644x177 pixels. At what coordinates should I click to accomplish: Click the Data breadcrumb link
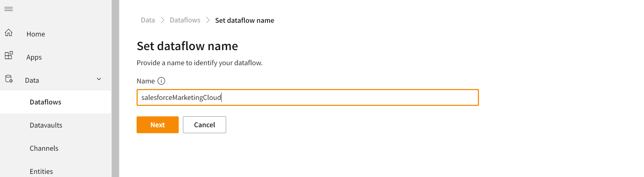click(148, 20)
